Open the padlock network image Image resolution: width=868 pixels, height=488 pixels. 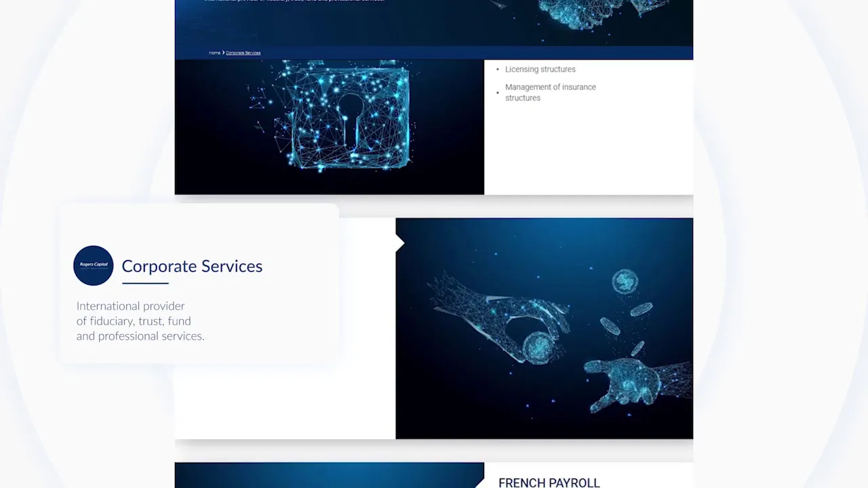(x=330, y=127)
